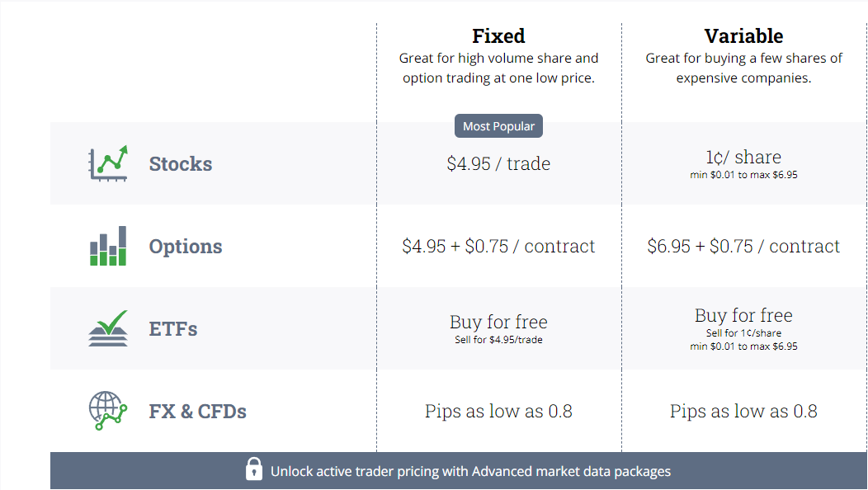The image size is (868, 490).
Task: Click the padlock icon in bottom banner
Action: (254, 469)
